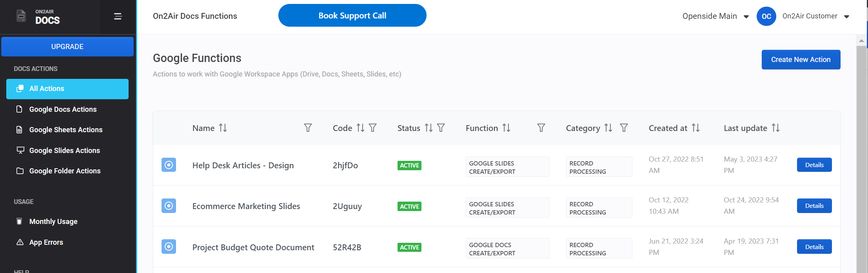The height and width of the screenshot is (273, 868).
Task: Click the Ecommerce row RECORD PROCESSING tag
Action: [x=599, y=208]
